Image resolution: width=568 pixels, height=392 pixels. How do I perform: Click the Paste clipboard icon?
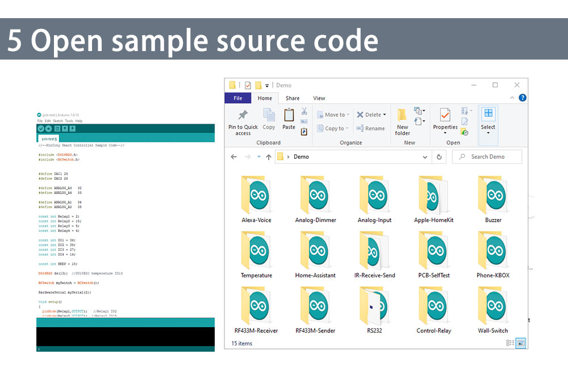click(x=289, y=116)
